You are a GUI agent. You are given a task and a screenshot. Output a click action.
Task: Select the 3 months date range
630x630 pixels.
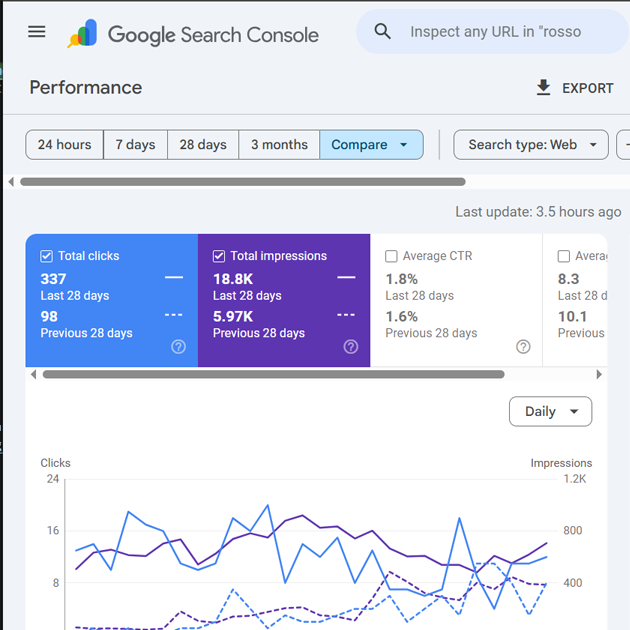click(x=279, y=145)
